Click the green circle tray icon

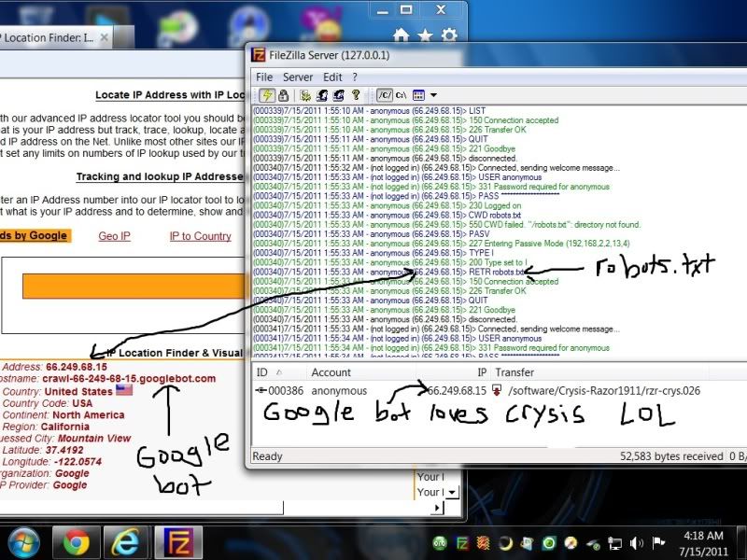click(x=549, y=543)
